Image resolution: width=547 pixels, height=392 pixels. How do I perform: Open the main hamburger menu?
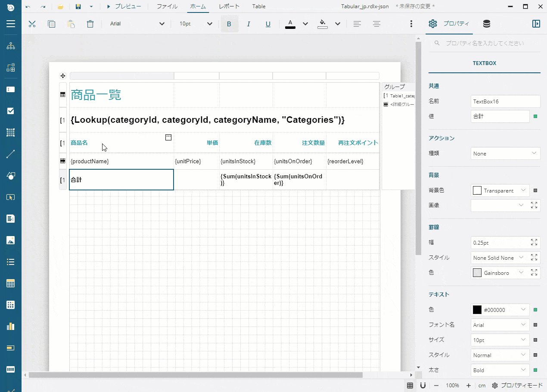coord(11,24)
